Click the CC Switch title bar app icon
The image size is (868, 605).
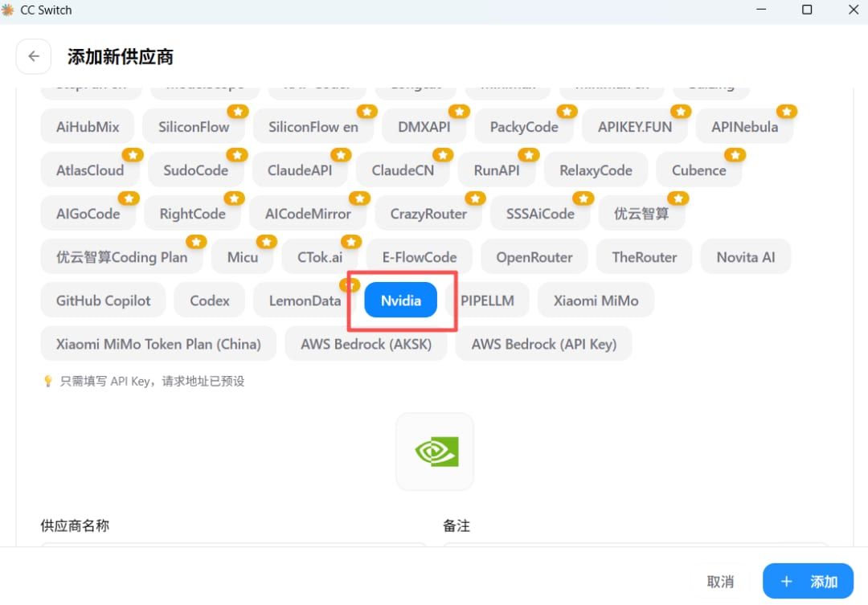coord(8,10)
